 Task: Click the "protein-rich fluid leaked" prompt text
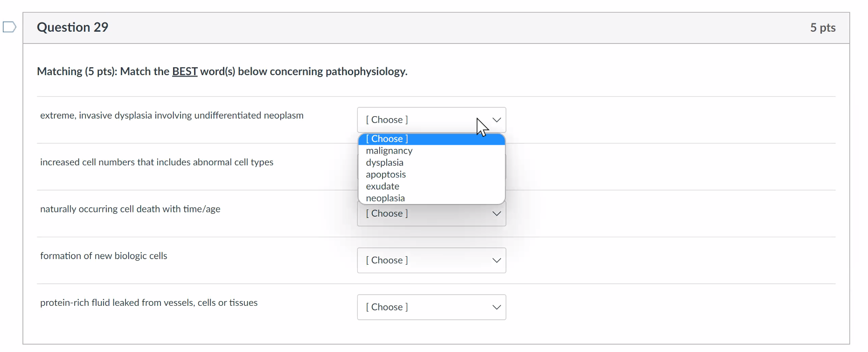coord(149,303)
